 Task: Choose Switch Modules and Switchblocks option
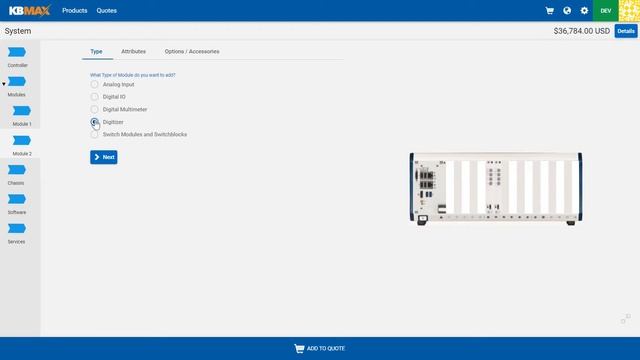point(94,134)
